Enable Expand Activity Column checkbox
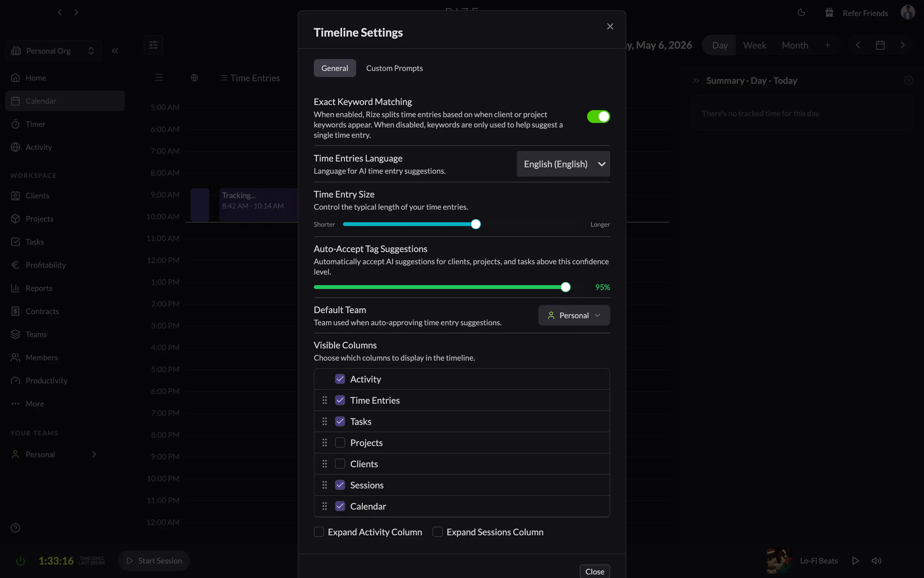The height and width of the screenshot is (578, 924). [319, 532]
